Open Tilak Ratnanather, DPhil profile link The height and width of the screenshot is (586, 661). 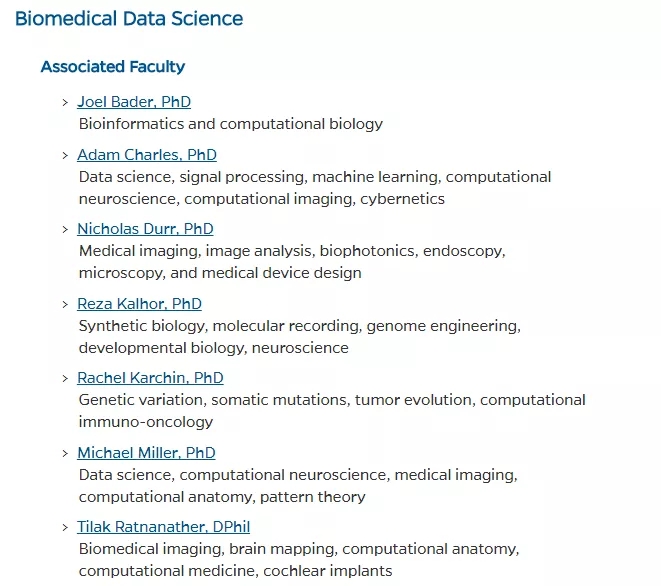(164, 527)
